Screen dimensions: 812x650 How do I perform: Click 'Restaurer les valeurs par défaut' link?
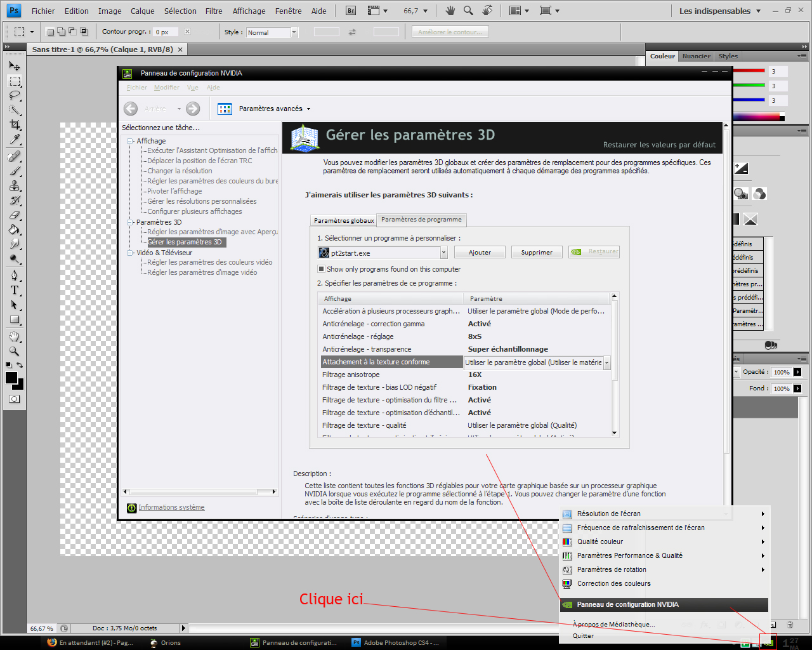pos(659,145)
